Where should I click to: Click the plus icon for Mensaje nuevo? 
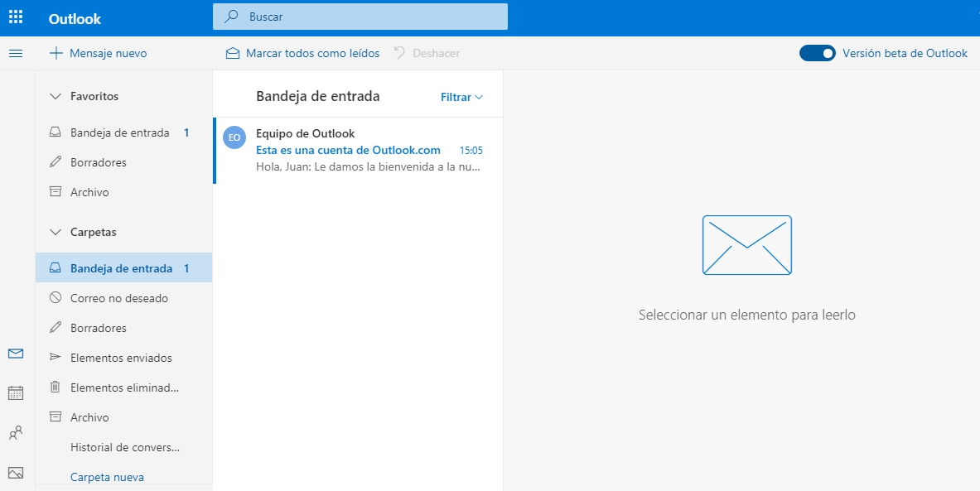(56, 53)
